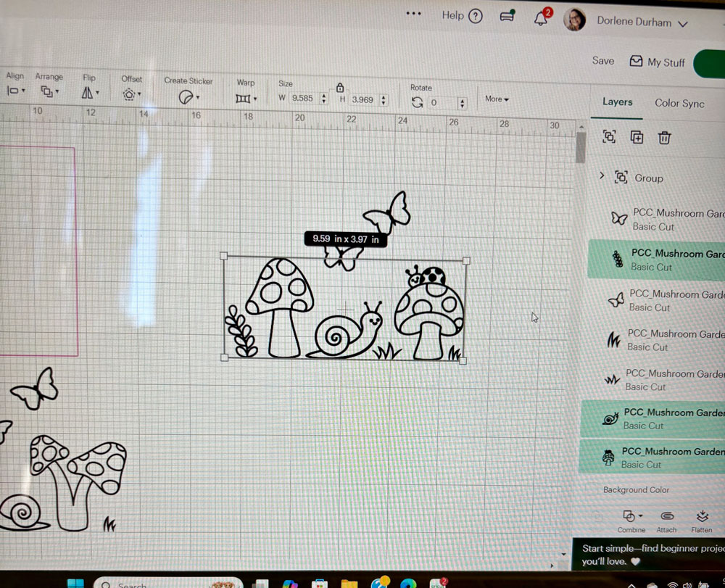Switch to the Layers tab
Screen dimensions: 725x588
click(617, 102)
